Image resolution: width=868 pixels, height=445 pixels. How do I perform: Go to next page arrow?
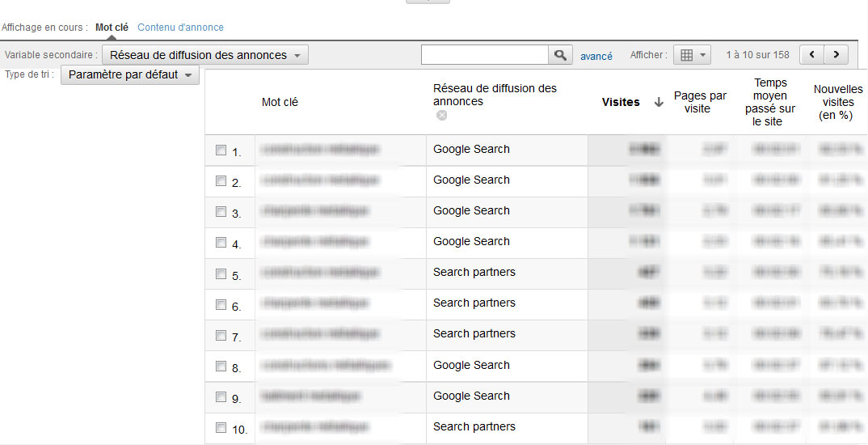[x=836, y=55]
